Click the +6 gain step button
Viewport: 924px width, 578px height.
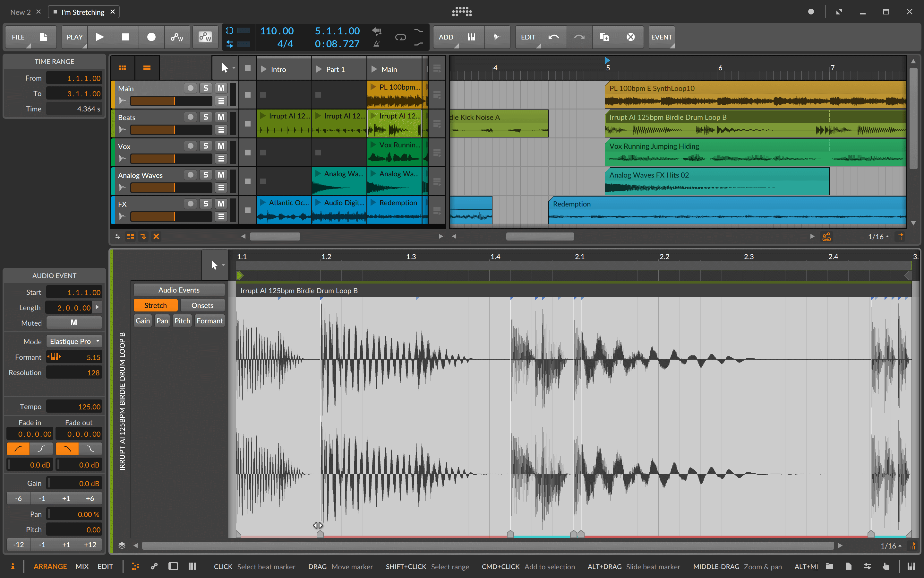[90, 498]
